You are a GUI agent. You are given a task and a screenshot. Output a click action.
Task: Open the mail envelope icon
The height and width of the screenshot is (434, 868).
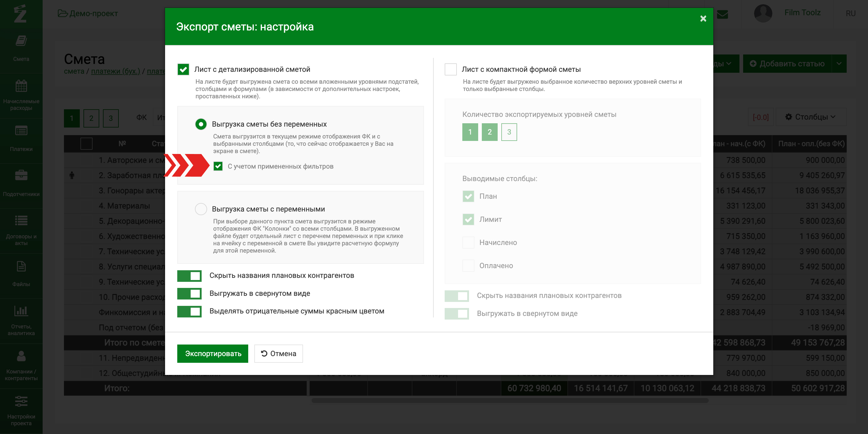tap(722, 14)
